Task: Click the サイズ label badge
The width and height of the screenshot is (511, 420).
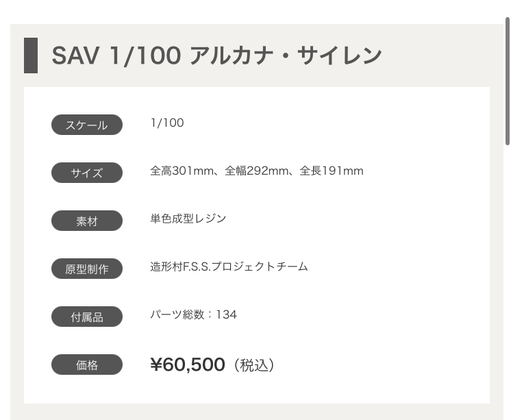Action: click(x=87, y=173)
